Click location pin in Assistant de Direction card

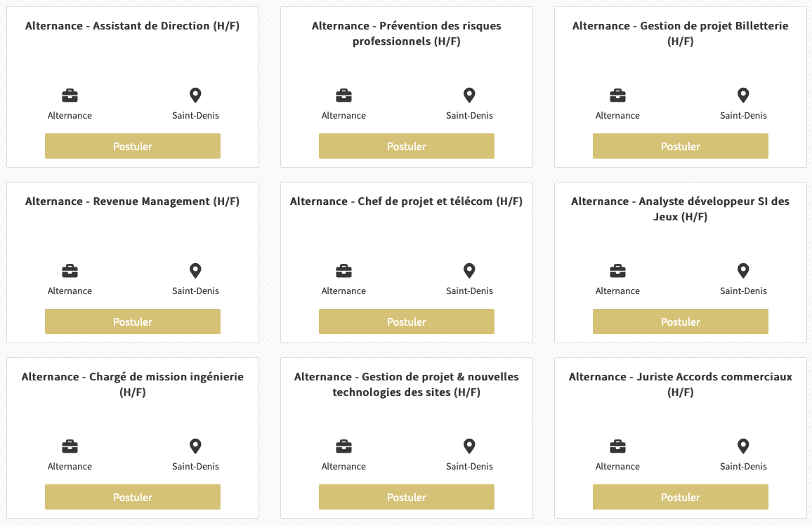point(195,95)
